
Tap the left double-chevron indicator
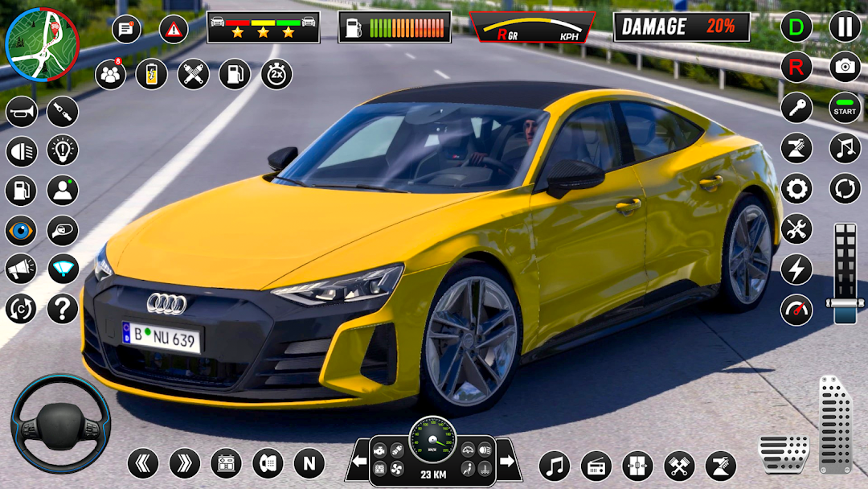point(143,463)
